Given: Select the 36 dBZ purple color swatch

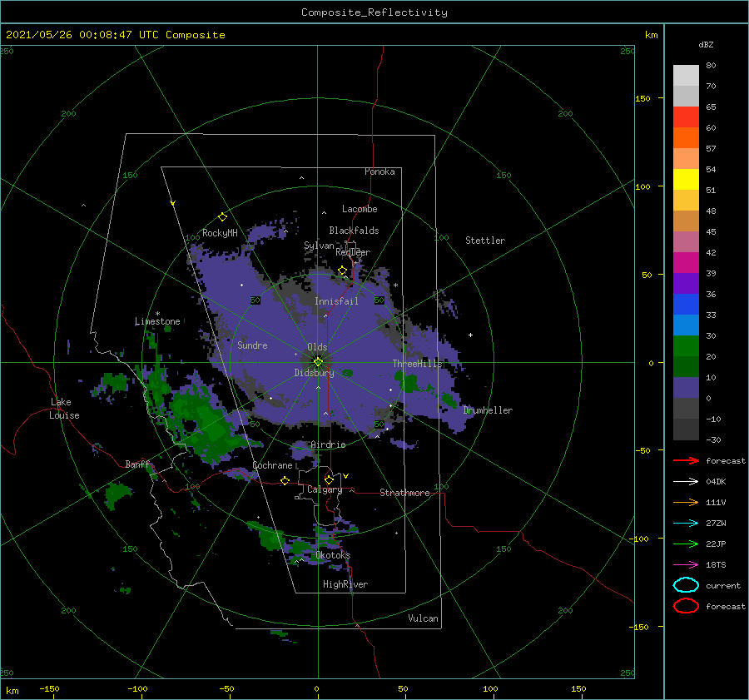Looking at the screenshot, I should pos(686,283).
